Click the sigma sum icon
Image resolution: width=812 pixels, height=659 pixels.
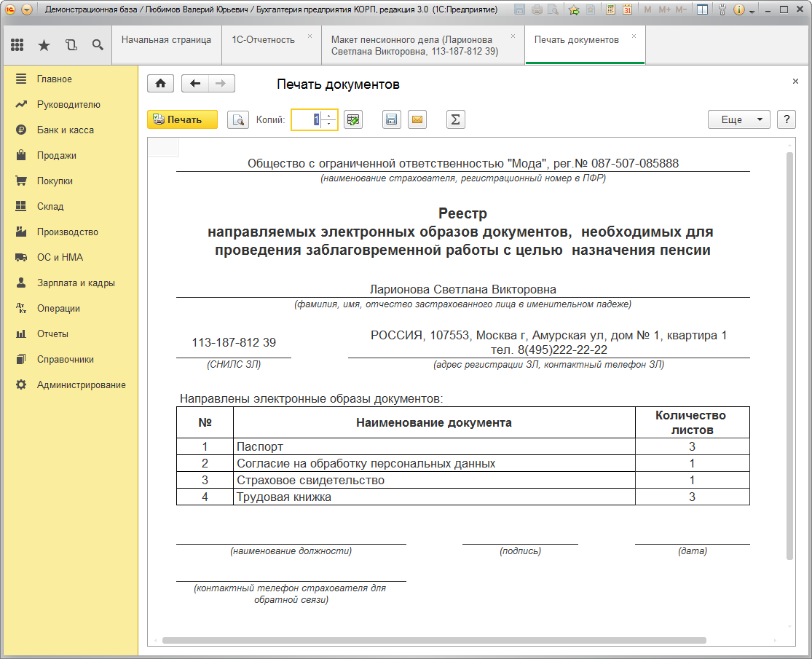click(x=456, y=120)
